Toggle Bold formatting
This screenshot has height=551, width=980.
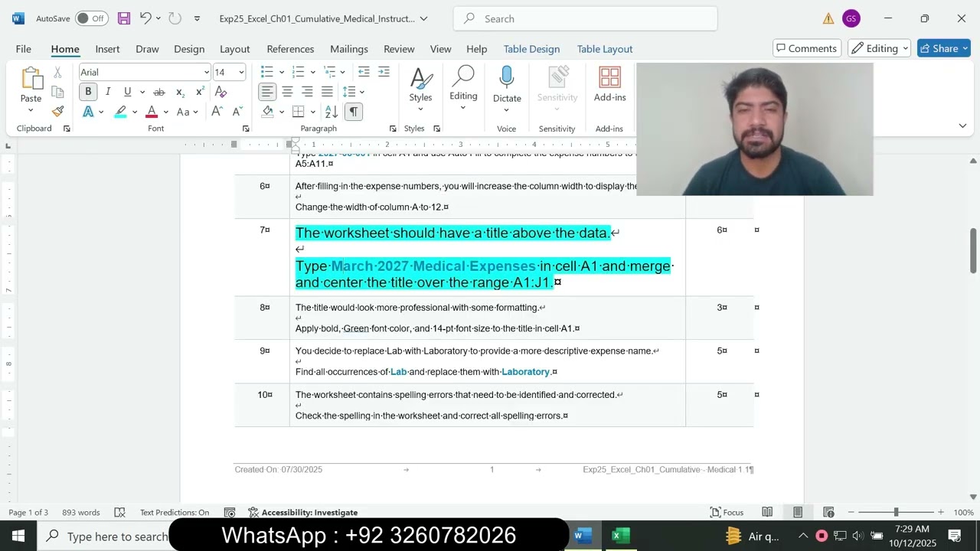point(88,92)
